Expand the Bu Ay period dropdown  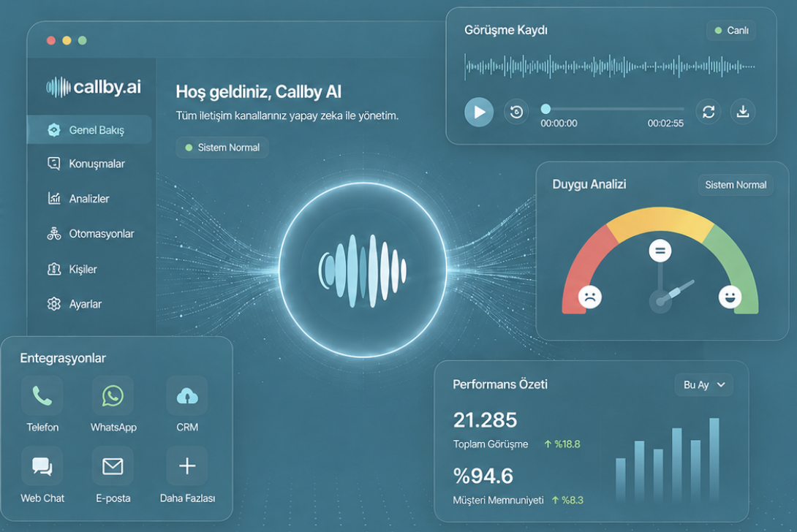(x=704, y=385)
